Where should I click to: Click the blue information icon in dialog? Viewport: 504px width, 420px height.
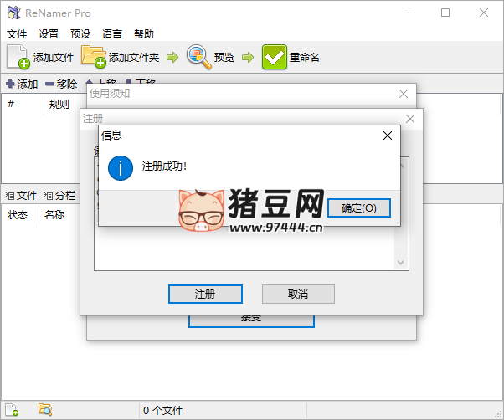121,168
